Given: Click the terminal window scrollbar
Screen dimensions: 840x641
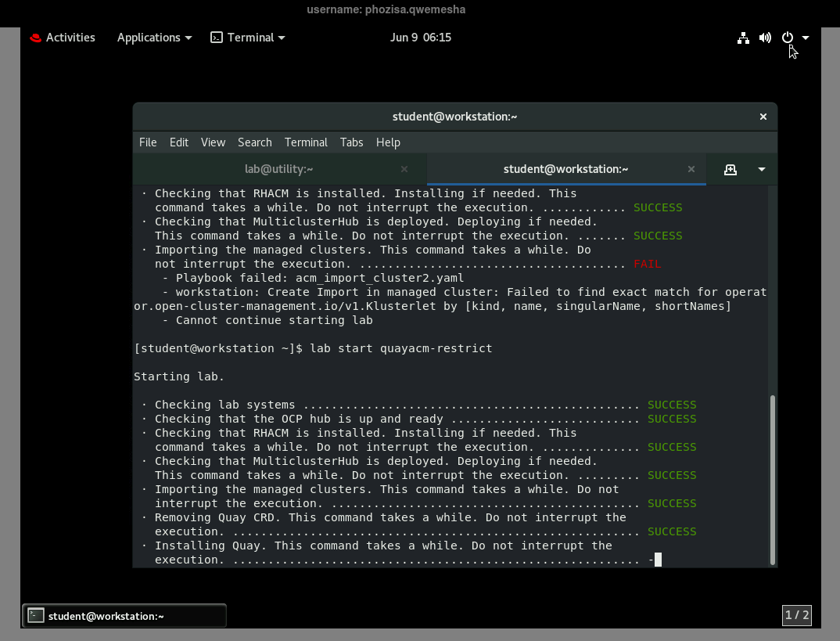Looking at the screenshot, I should [x=773, y=479].
